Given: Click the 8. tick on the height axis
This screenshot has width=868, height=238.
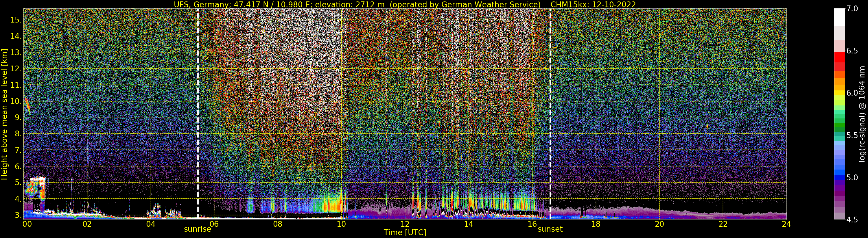Looking at the screenshot, I should pos(18,134).
